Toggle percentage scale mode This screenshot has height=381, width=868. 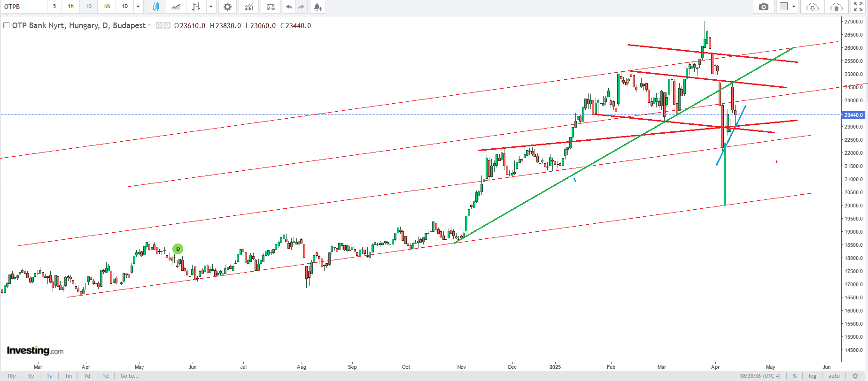[x=795, y=376]
